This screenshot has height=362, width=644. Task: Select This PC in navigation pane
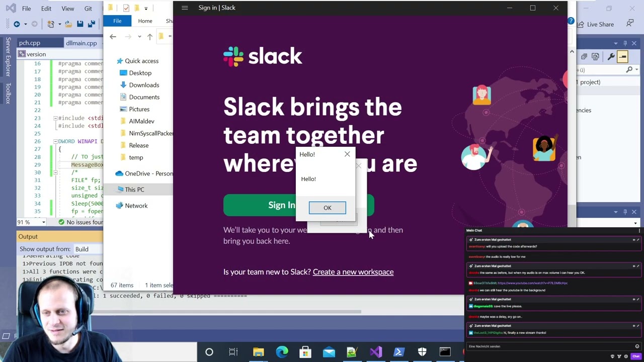[x=130, y=190]
